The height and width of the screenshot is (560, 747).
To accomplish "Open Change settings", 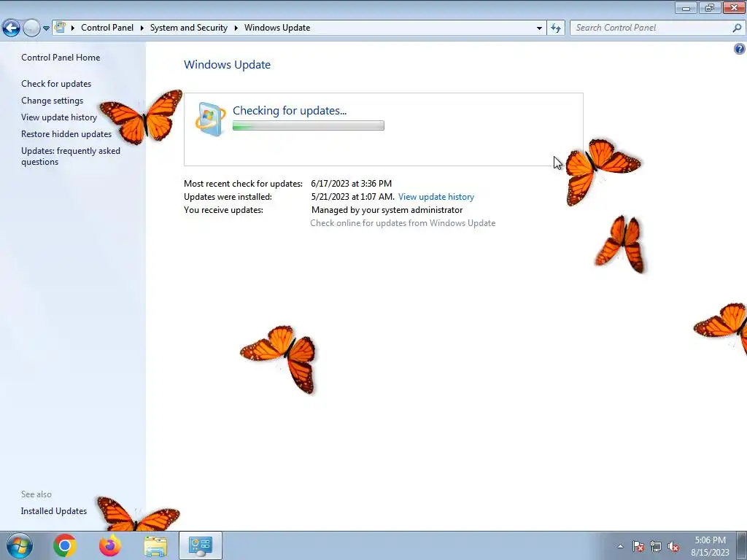I will point(52,101).
